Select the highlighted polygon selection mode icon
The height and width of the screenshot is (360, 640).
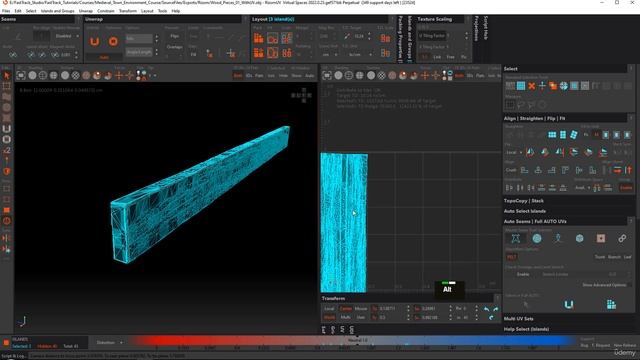tap(521, 86)
